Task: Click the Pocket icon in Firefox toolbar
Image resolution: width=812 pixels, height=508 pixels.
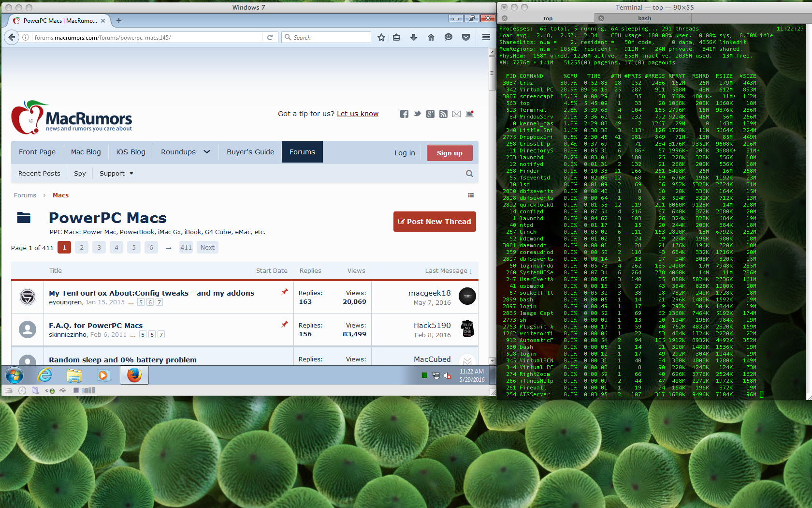Action: pos(466,37)
